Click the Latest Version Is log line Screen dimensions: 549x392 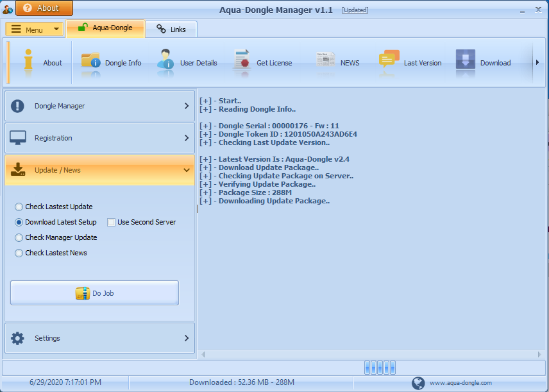tap(274, 159)
